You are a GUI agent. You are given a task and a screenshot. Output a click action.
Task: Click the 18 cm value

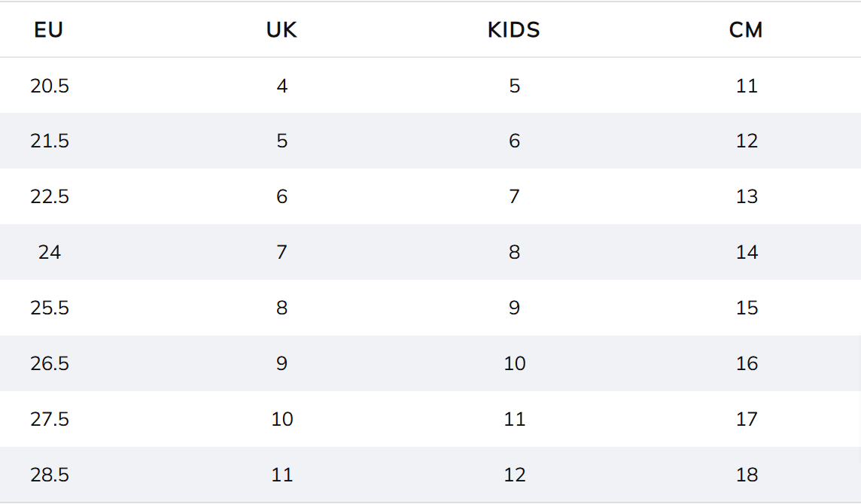tap(747, 475)
